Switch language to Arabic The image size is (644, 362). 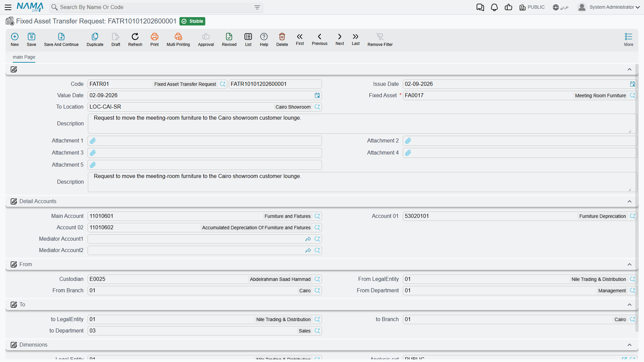(x=561, y=7)
